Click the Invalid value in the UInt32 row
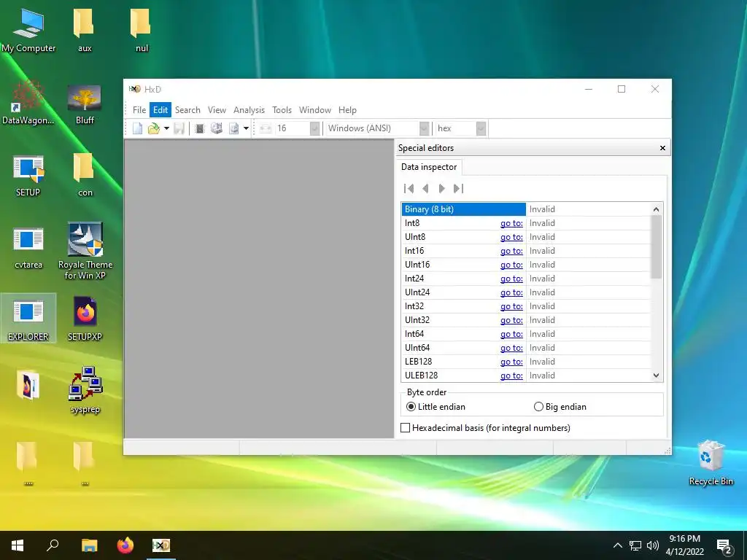Image resolution: width=747 pixels, height=560 pixels. pyautogui.click(x=542, y=320)
